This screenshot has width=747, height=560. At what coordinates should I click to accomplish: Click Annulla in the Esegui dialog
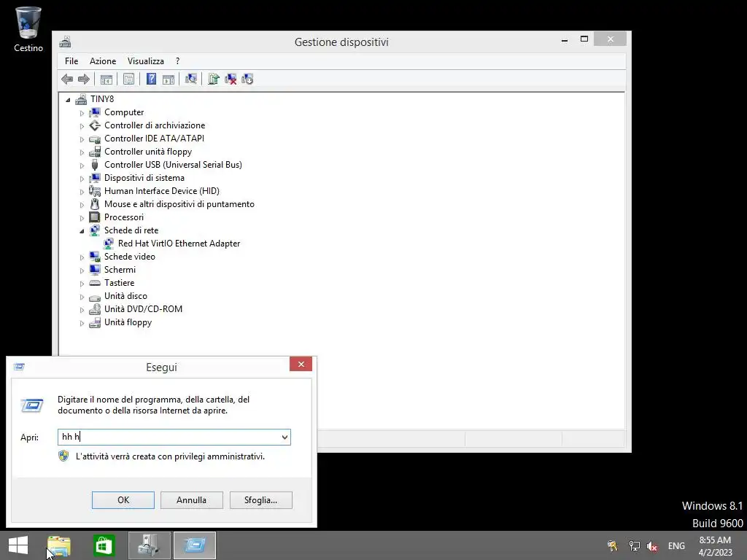(192, 500)
